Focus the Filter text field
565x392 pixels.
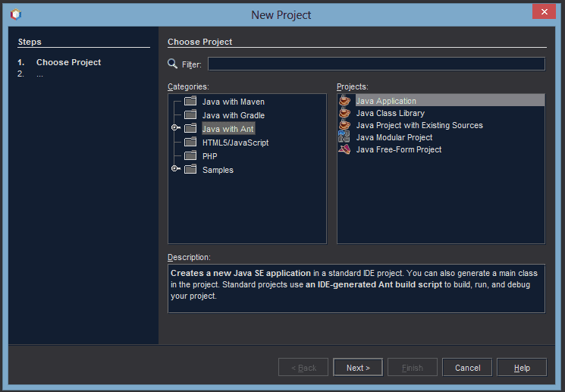(376, 64)
